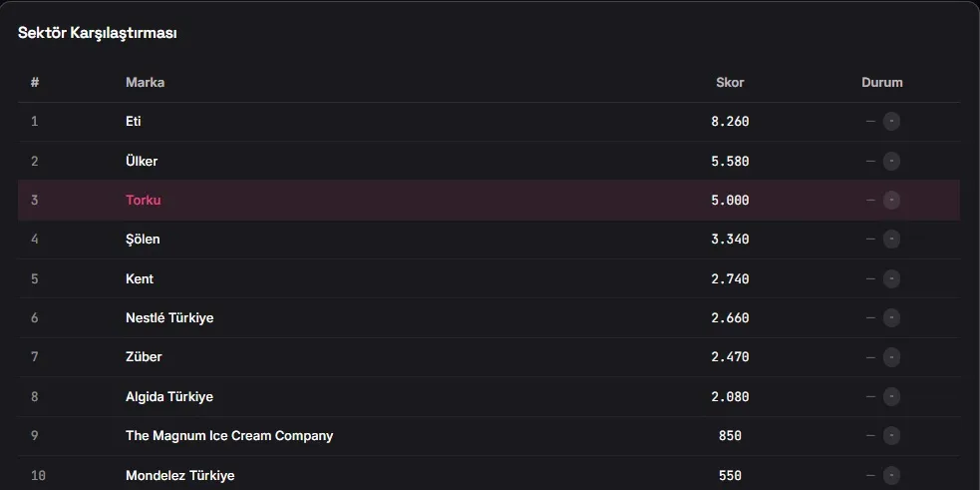
Task: Click the status icon in Şölen row
Action: click(x=891, y=240)
